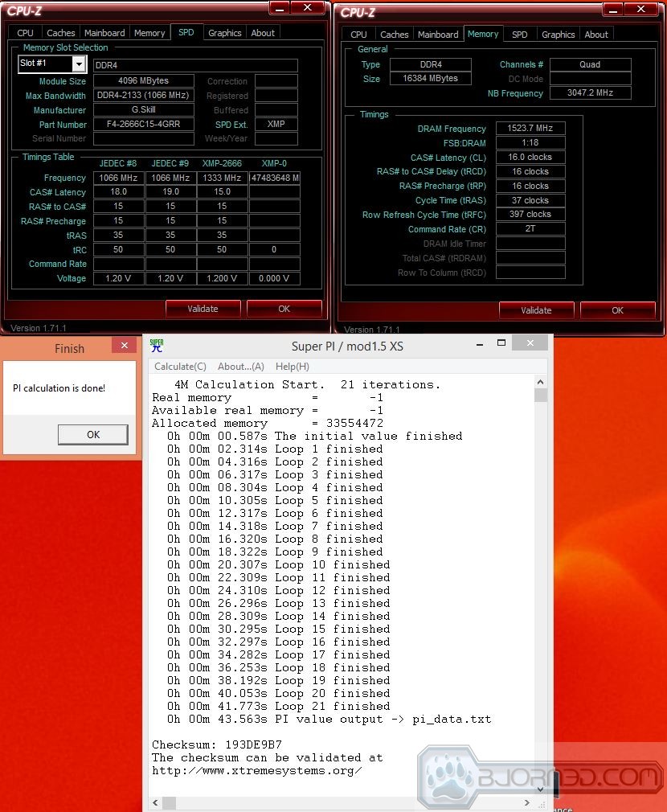This screenshot has height=812, width=667.
Task: Minimize the left CPU-Z SPD window
Action: 280,8
